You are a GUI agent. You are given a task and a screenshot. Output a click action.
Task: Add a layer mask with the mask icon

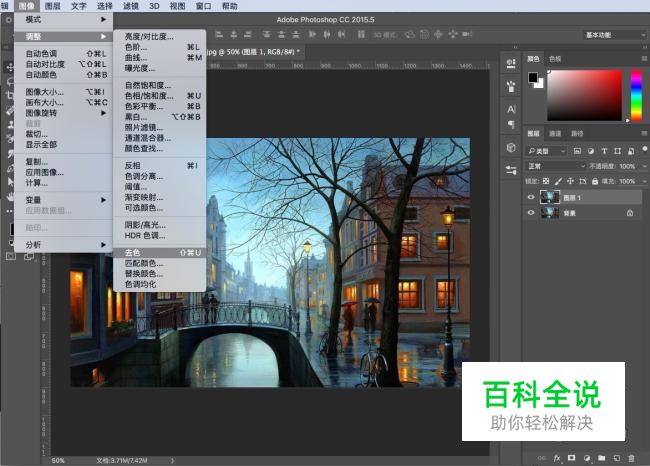572,458
